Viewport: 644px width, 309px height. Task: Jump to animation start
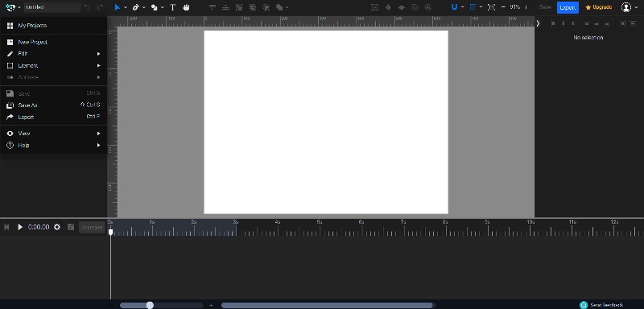(x=6, y=227)
